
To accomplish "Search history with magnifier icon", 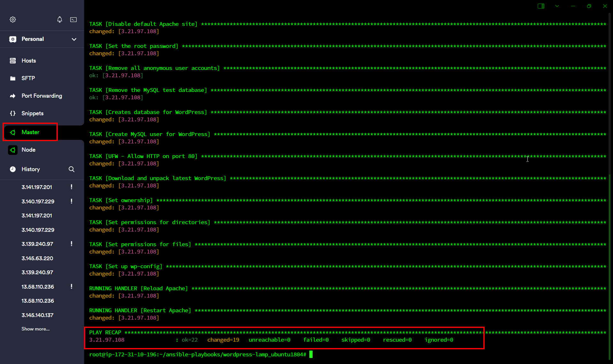I will tap(72, 169).
